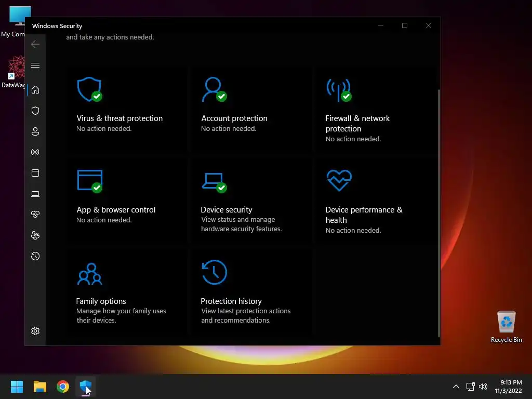532x399 pixels.
Task: Click the large Protection history clock icon
Action: [x=215, y=272]
